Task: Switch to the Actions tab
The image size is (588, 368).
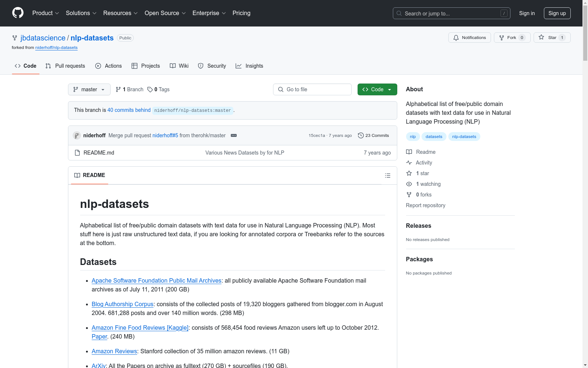Action: [108, 66]
